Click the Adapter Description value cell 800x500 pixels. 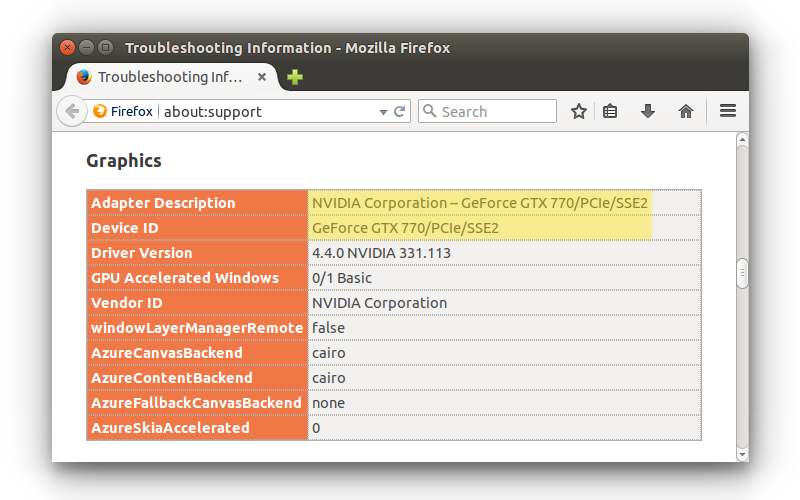[x=480, y=203]
